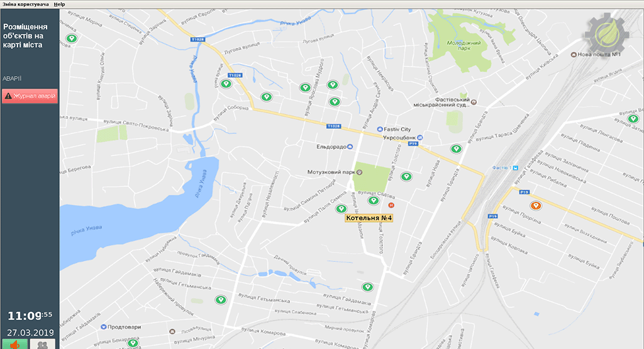The height and width of the screenshot is (349, 644).
Task: Open the Help menu
Action: (x=60, y=4)
